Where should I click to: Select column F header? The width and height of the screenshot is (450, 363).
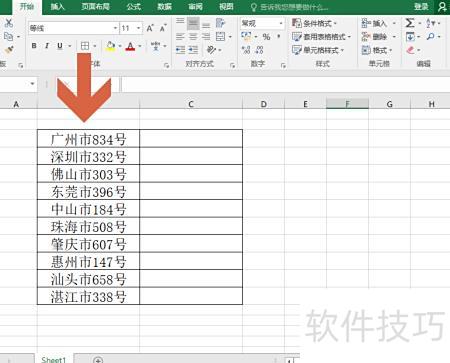(347, 104)
